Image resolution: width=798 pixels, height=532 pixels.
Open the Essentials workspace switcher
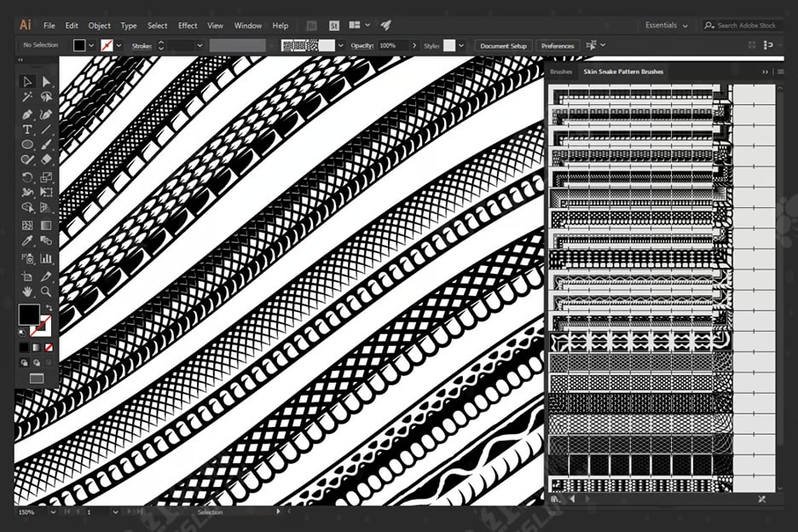coord(666,25)
